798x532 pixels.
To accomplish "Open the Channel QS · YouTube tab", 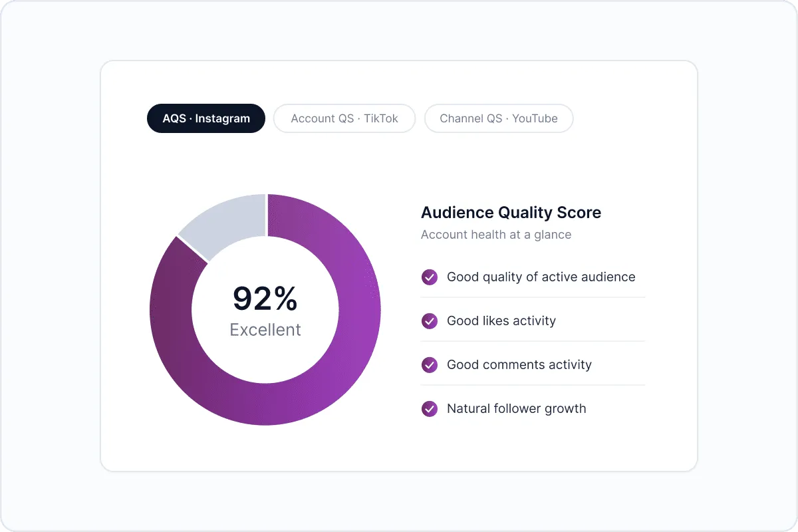I will point(499,118).
